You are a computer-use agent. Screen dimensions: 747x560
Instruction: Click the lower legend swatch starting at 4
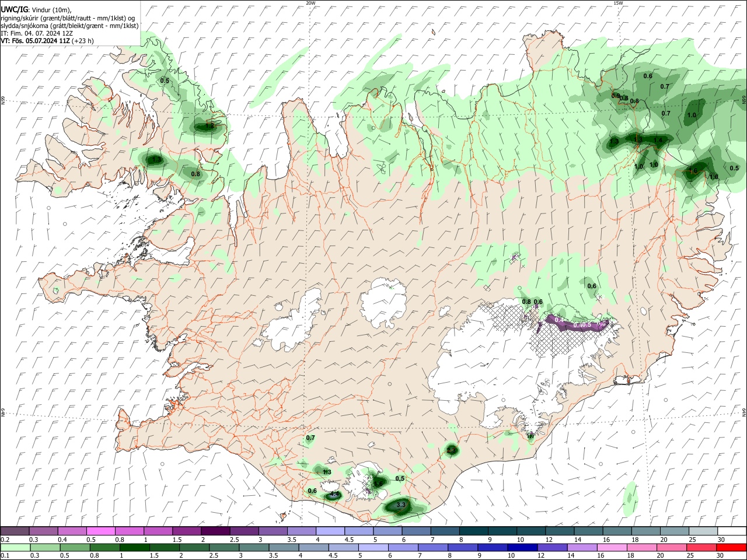click(313, 548)
